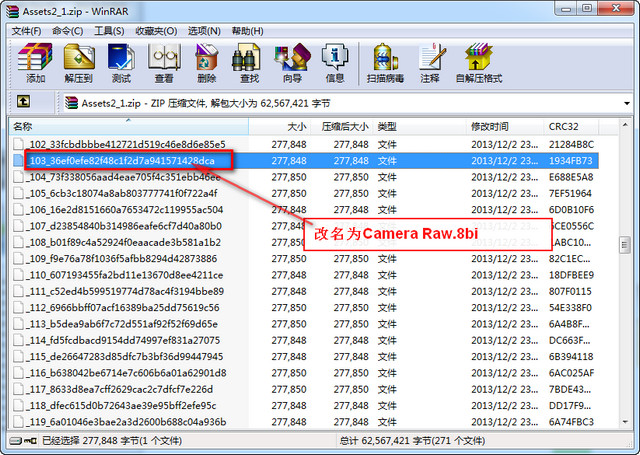Click the vertical scrollbar thumb
This screenshot has width=640, height=455.
[624, 245]
